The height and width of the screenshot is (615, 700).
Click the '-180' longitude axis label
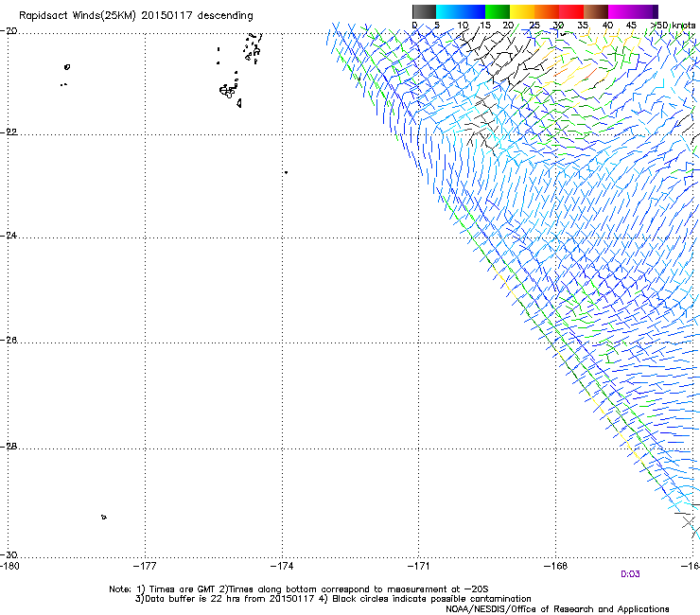click(x=9, y=566)
